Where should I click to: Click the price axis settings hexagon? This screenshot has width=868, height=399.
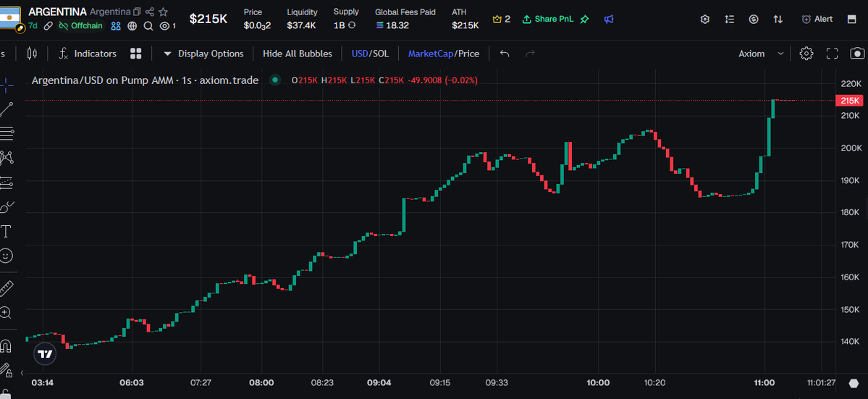pos(854,383)
